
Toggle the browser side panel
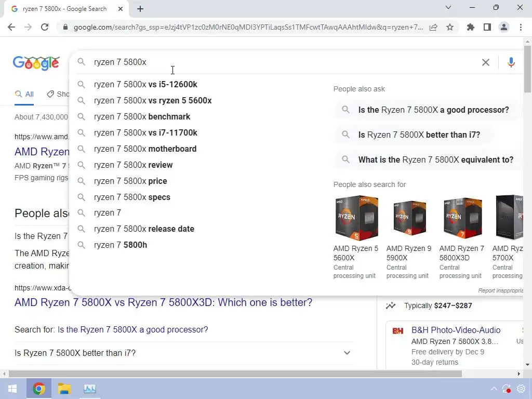[487, 27]
